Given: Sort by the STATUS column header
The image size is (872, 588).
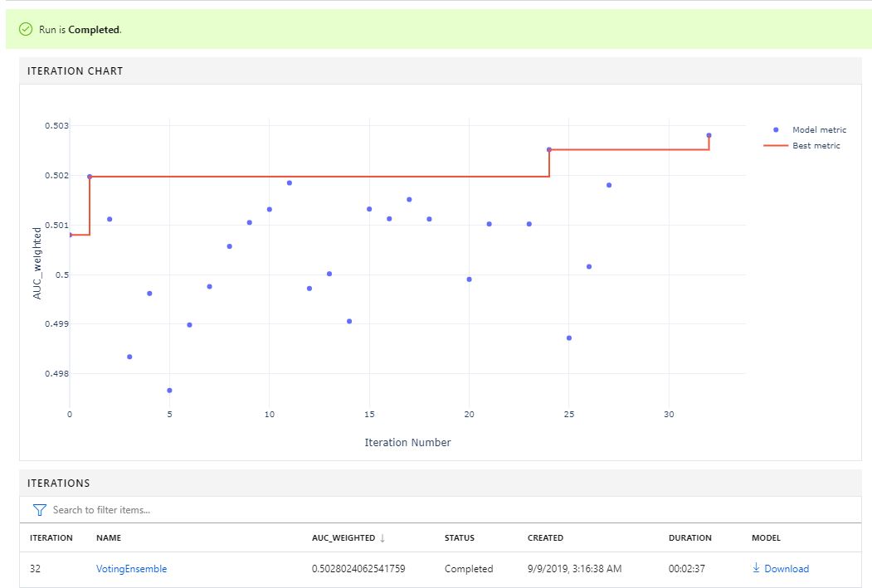Looking at the screenshot, I should 460,537.
